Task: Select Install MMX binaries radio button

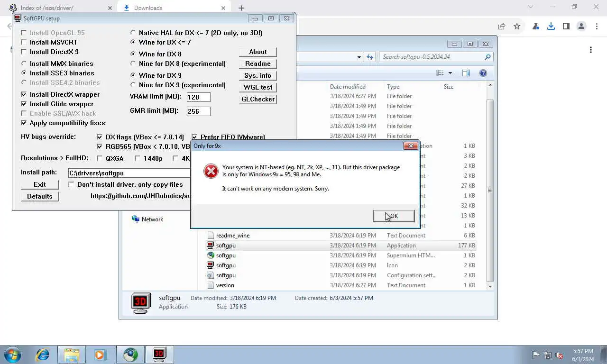Action: tap(24, 64)
